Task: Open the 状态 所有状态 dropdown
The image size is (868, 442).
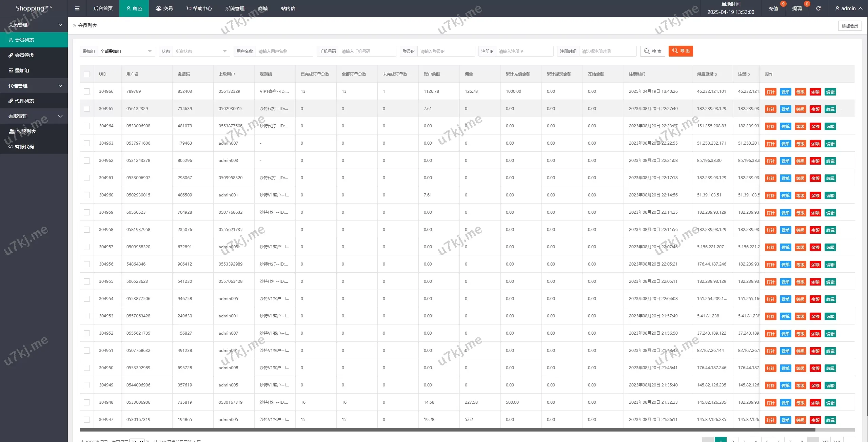Action: click(201, 51)
